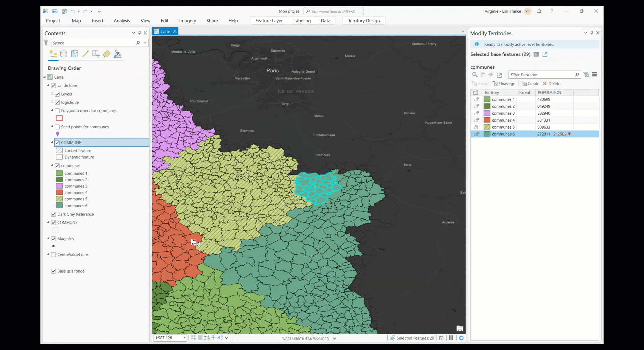644x350 pixels.
Task: Select List By Data Source icon
Action: click(64, 54)
